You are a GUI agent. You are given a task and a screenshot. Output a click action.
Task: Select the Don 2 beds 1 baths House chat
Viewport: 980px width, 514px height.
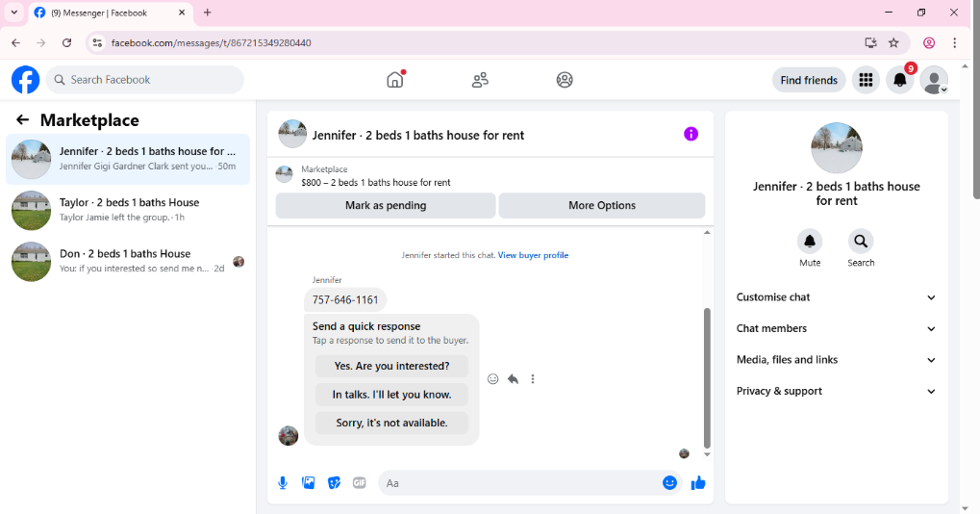coord(128,262)
